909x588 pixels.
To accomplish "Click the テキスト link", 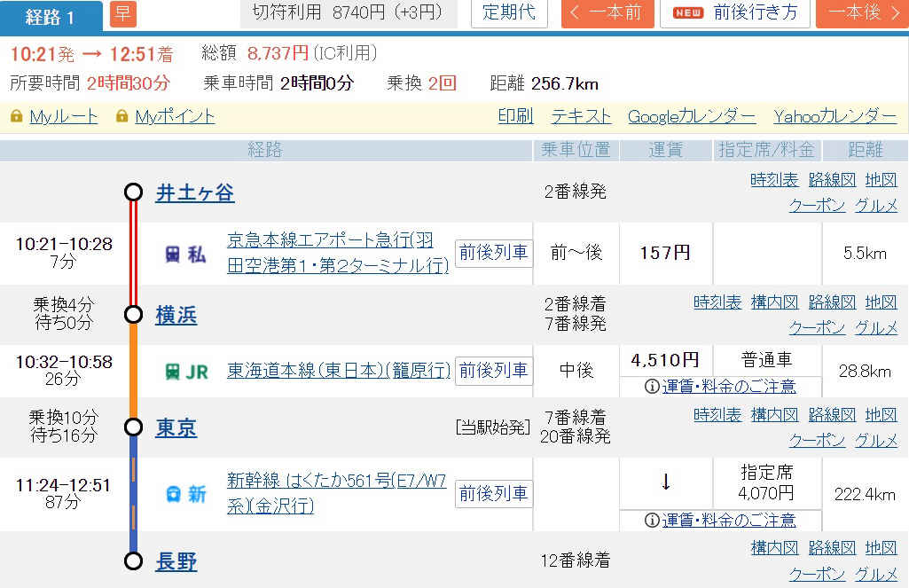I will pos(581,116).
